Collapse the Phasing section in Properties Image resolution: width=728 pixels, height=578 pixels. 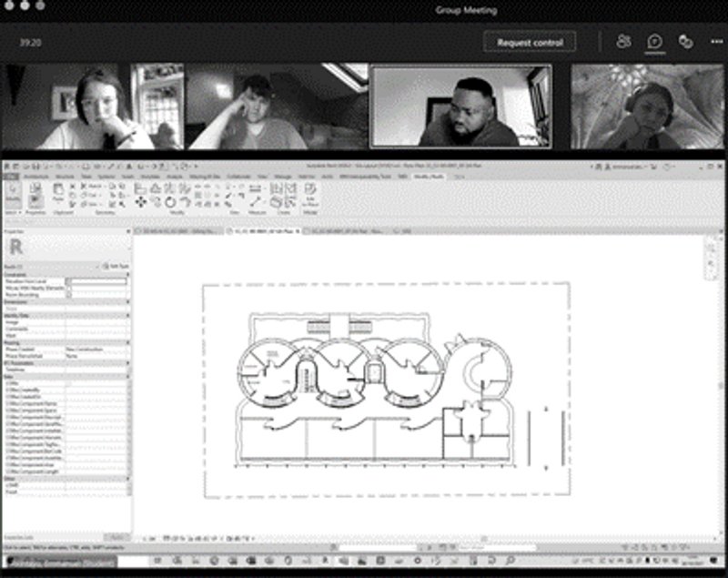tap(127, 343)
